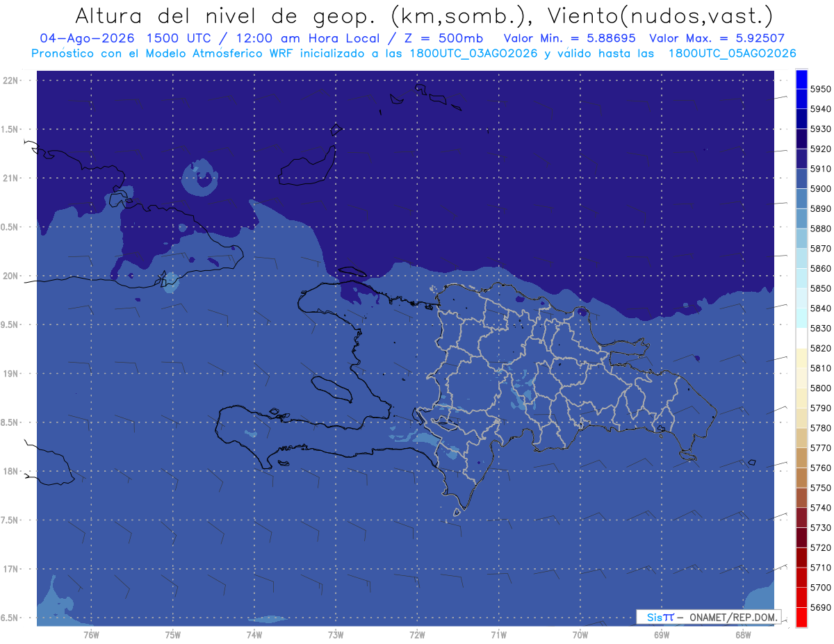Pick the color swatch between 5900 and 5910
The image size is (834, 644).
[801, 179]
